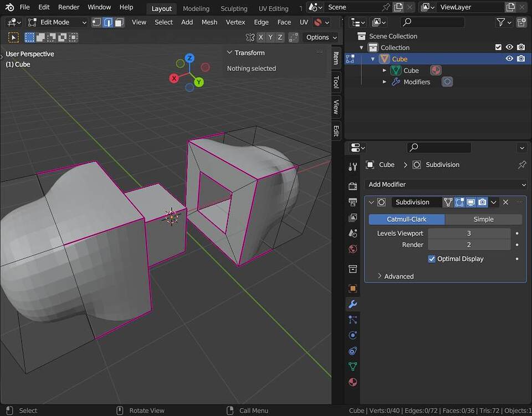This screenshot has height=416, width=532.
Task: Pin the properties editor context
Action: coord(522,165)
